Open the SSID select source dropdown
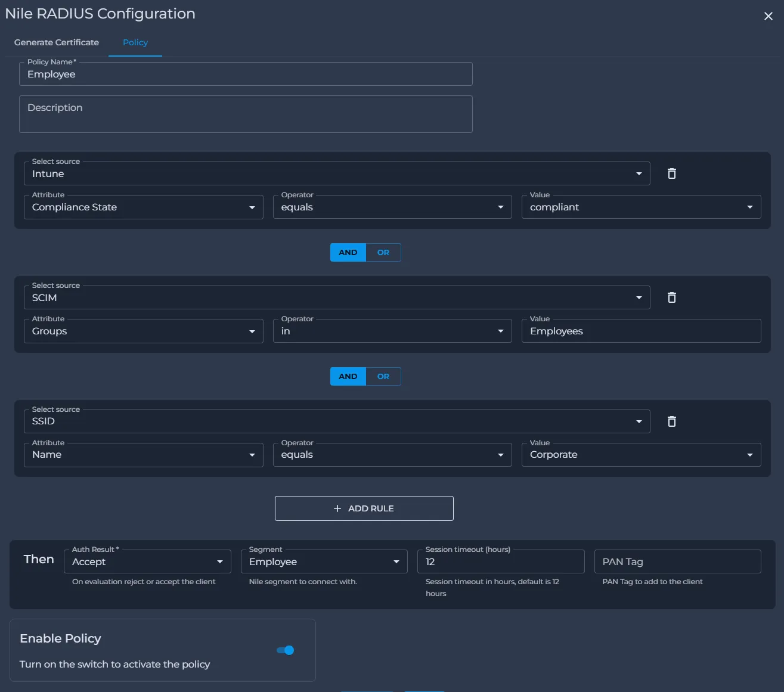This screenshot has width=784, height=692. point(337,421)
